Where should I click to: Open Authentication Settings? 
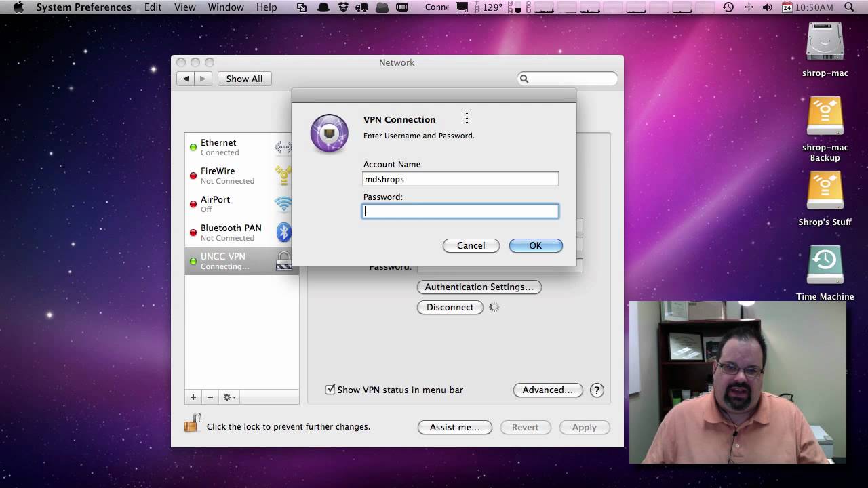(479, 287)
